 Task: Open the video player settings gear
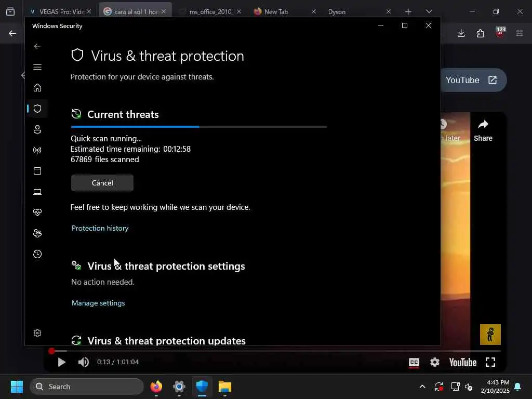(x=435, y=362)
